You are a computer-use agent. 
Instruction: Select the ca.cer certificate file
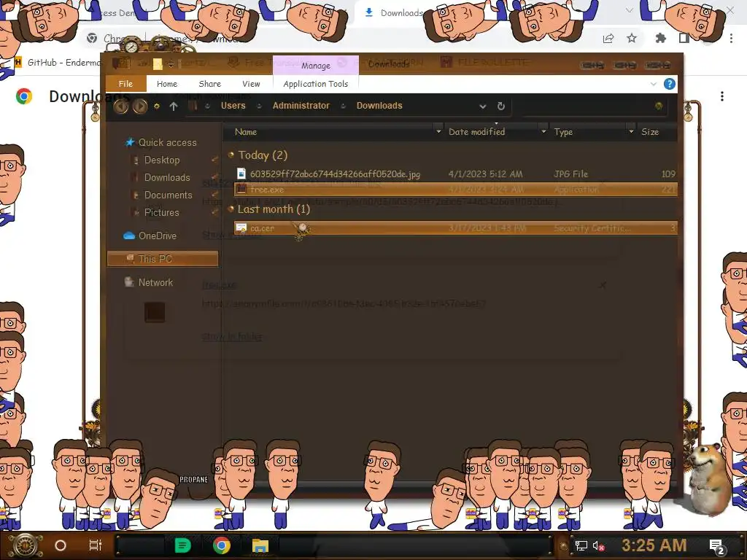click(x=455, y=228)
